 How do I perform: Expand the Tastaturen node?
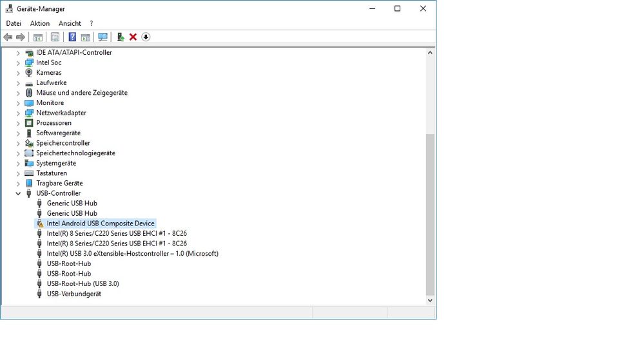[18, 173]
